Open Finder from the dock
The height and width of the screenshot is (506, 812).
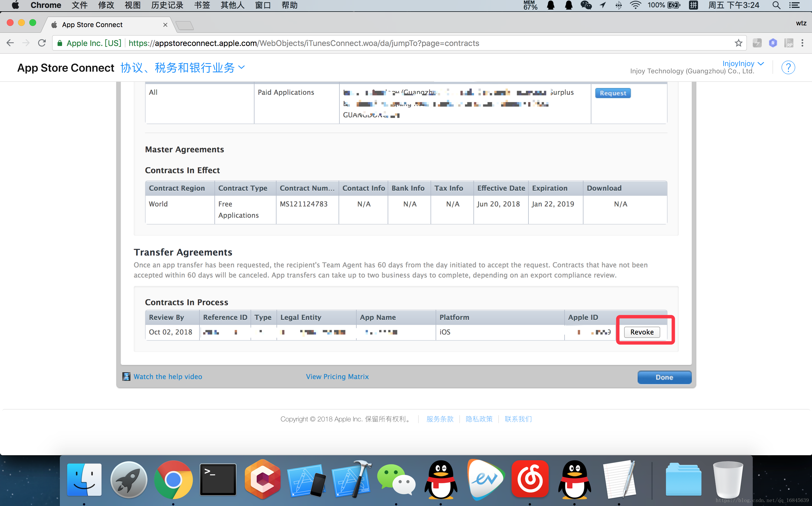[84, 479]
